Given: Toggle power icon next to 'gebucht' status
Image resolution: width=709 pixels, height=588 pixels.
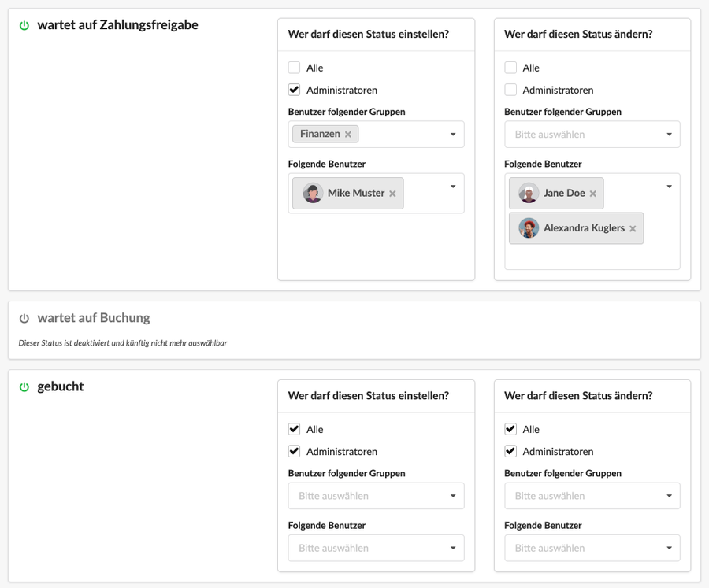Looking at the screenshot, I should 24,386.
